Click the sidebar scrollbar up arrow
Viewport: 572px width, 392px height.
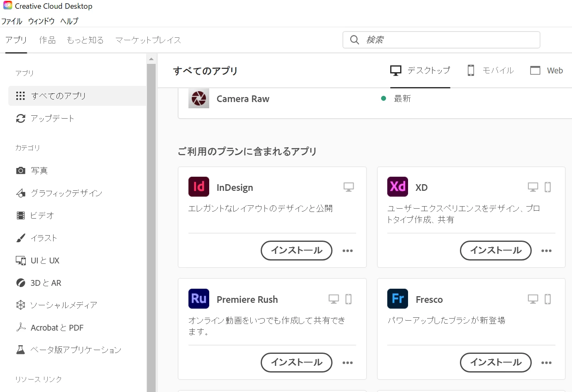(151, 59)
